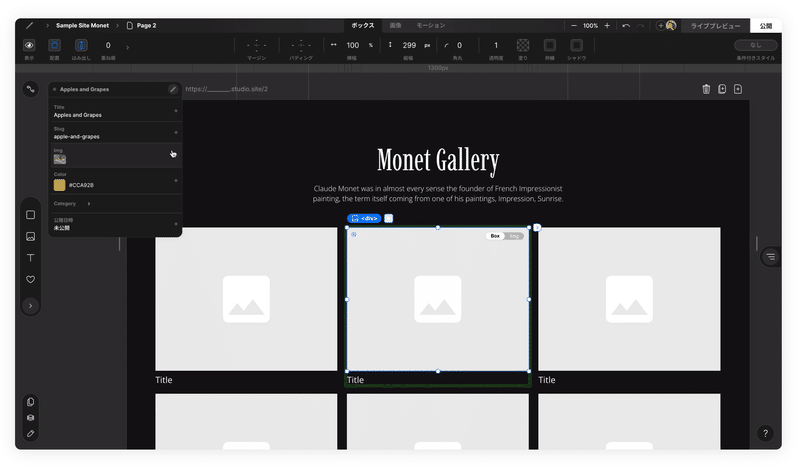Click the dot handle beside 公開日時 field
This screenshot has height=469, width=800.
pos(176,224)
